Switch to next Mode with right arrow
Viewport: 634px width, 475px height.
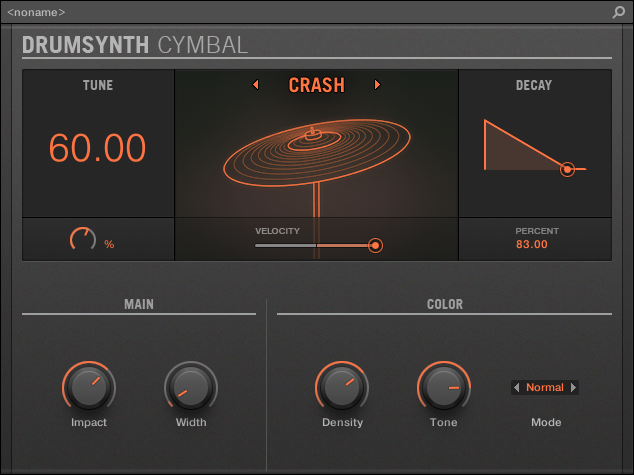coord(574,387)
